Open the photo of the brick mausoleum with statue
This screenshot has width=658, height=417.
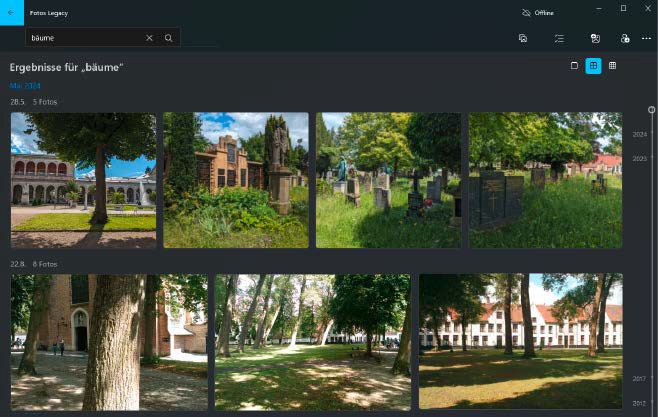click(x=236, y=180)
